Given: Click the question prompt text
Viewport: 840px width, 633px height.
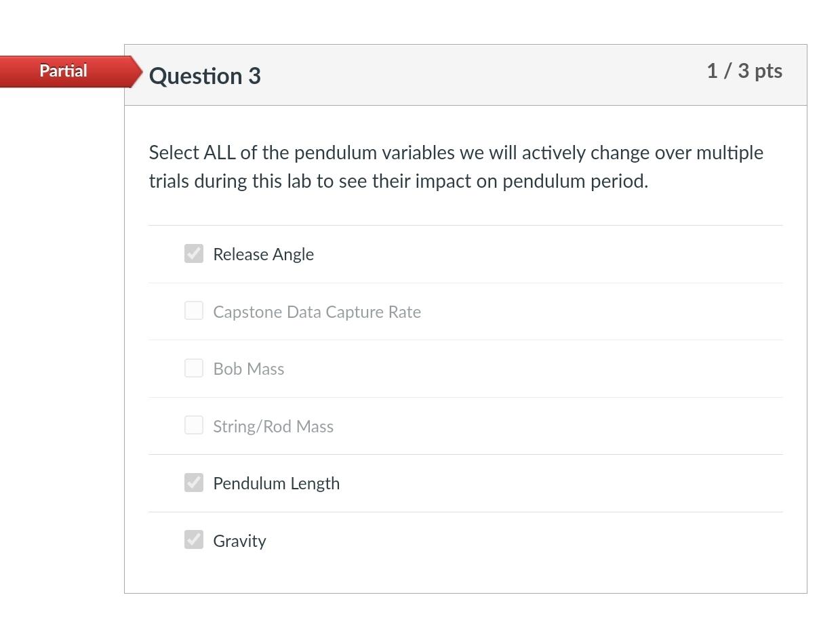Looking at the screenshot, I should pos(456,166).
